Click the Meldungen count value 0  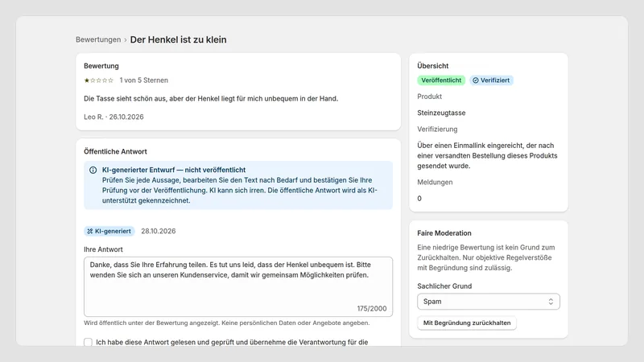coord(419,199)
